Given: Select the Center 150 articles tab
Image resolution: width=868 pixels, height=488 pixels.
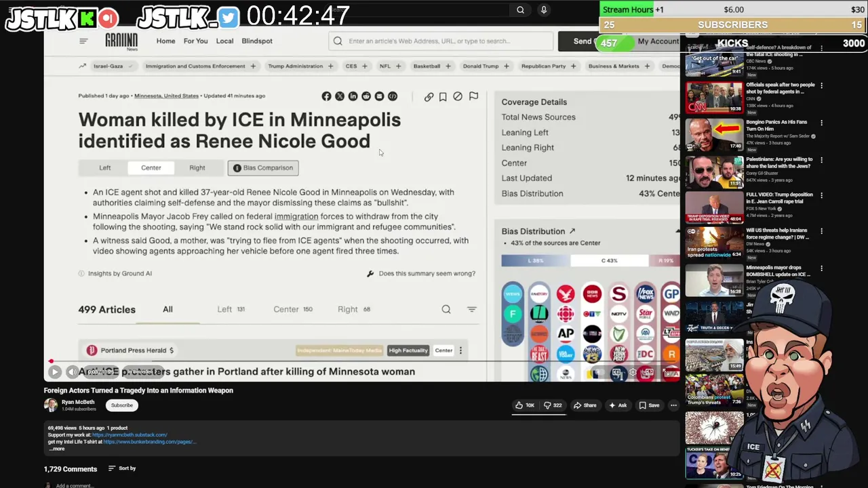Looking at the screenshot, I should (293, 309).
